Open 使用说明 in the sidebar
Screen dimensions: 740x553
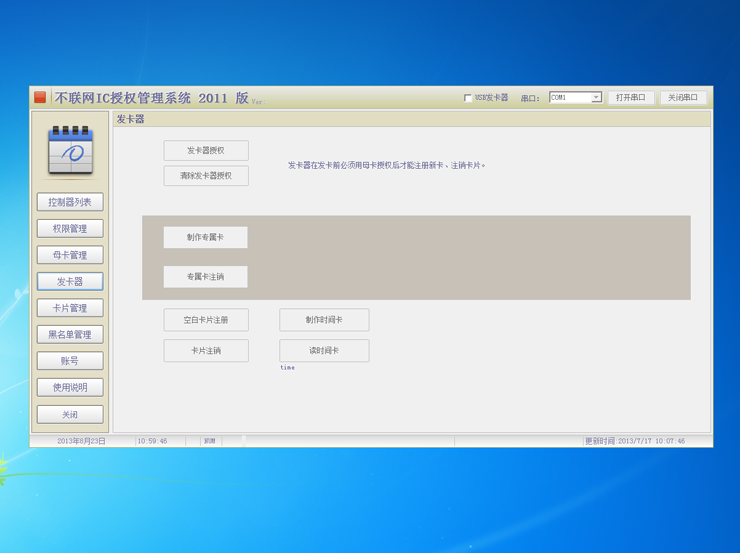click(x=70, y=387)
